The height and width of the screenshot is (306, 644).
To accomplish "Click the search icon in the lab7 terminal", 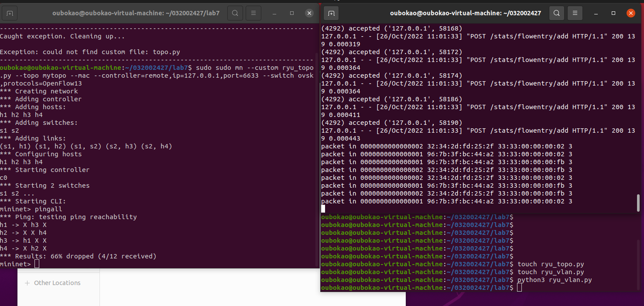I will tap(235, 13).
